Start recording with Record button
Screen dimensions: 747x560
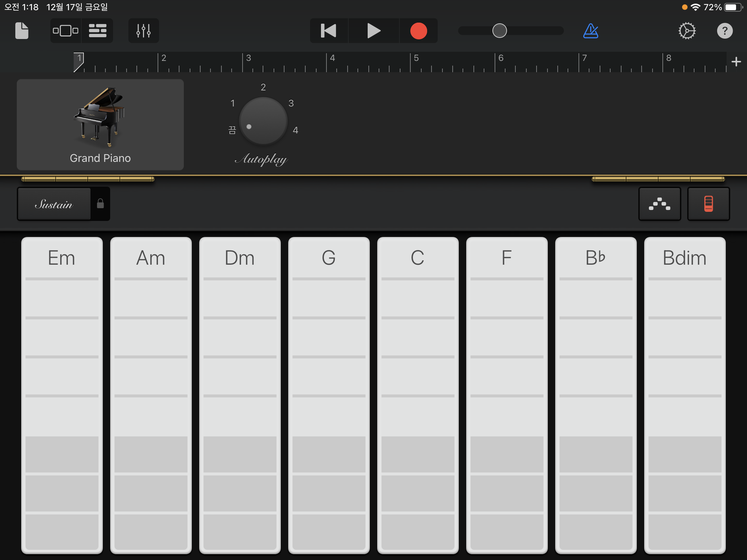point(418,31)
